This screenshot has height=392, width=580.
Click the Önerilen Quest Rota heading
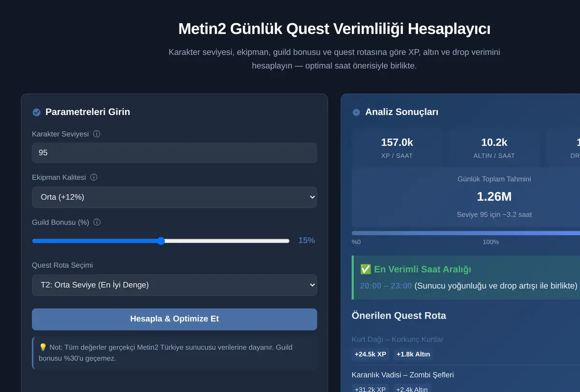(x=399, y=316)
